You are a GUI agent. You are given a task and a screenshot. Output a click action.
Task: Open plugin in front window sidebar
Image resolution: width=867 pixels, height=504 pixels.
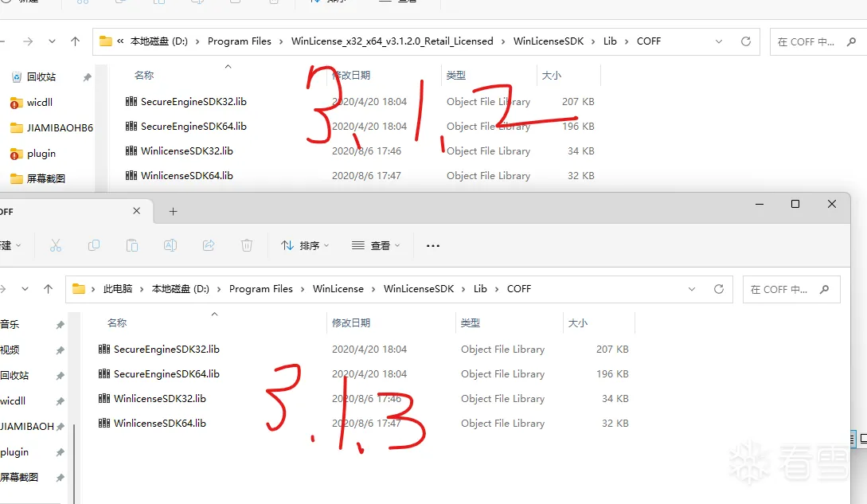point(14,452)
